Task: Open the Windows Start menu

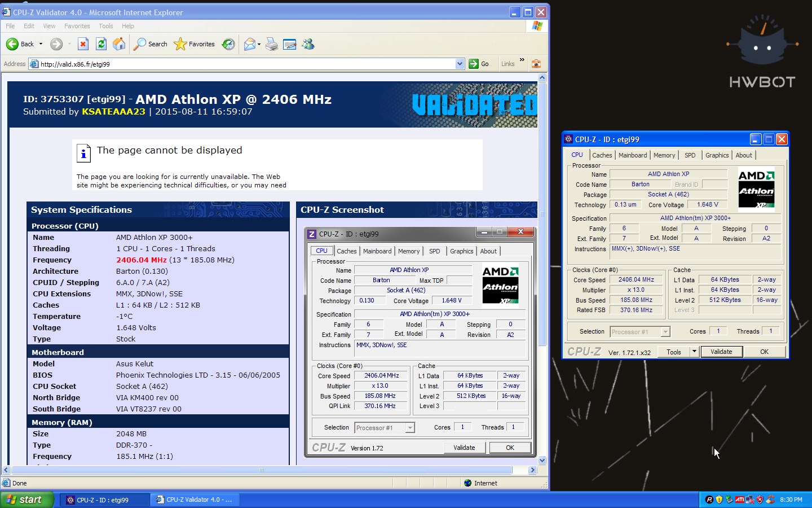Action: (27, 500)
